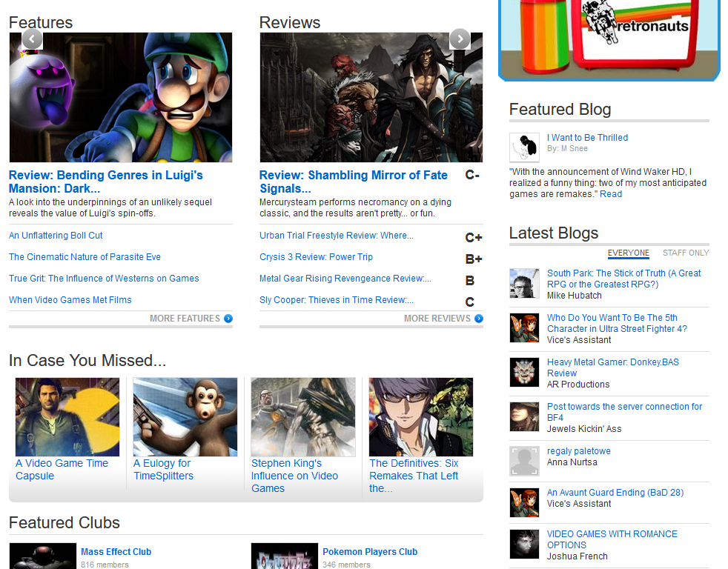Open An Unflattering Boll Cut article
The height and width of the screenshot is (569, 728).
56,236
